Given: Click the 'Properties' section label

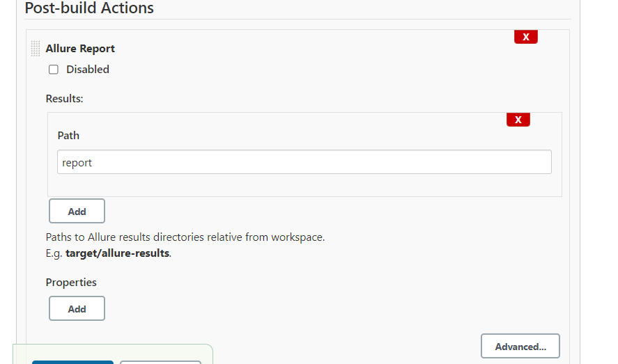Looking at the screenshot, I should pyautogui.click(x=71, y=283).
